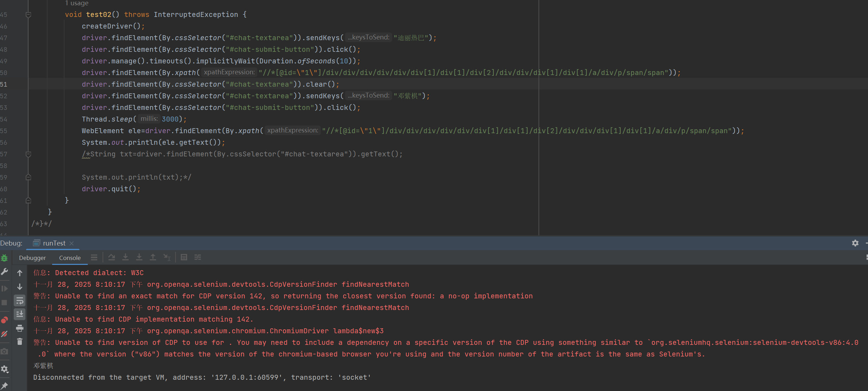Collapse test02 method fold marker at line 45
The height and width of the screenshot is (391, 868).
click(29, 15)
